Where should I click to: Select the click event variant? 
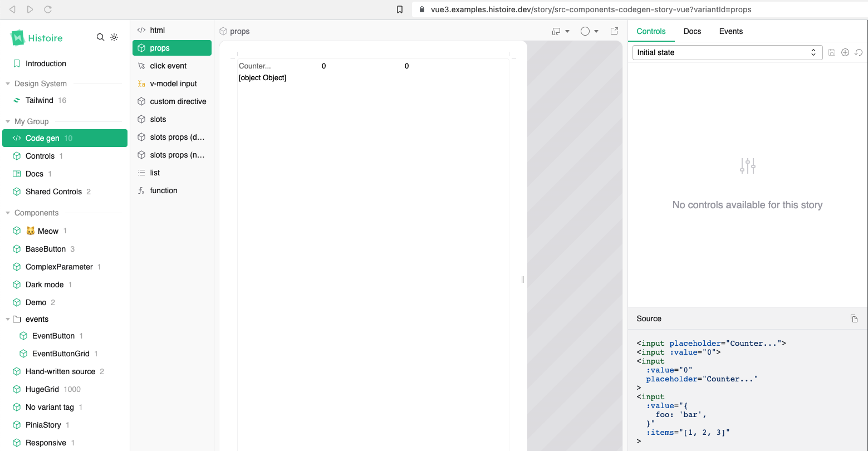pos(172,66)
